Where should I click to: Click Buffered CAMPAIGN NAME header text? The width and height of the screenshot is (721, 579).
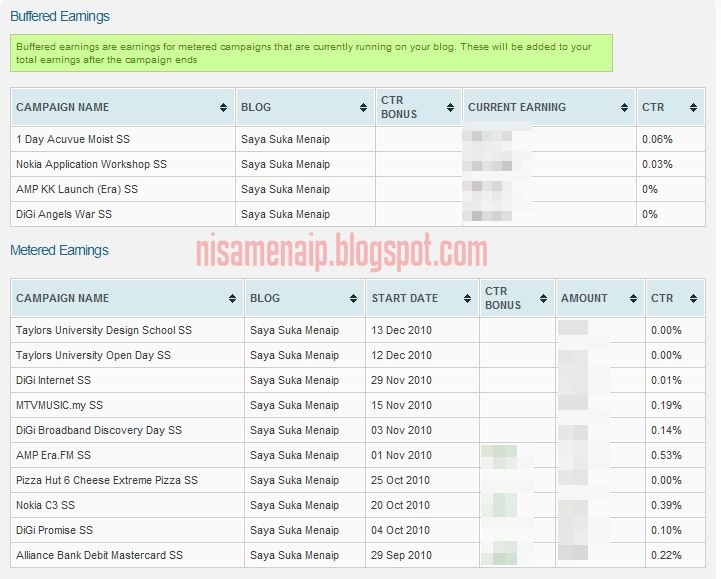(x=63, y=107)
